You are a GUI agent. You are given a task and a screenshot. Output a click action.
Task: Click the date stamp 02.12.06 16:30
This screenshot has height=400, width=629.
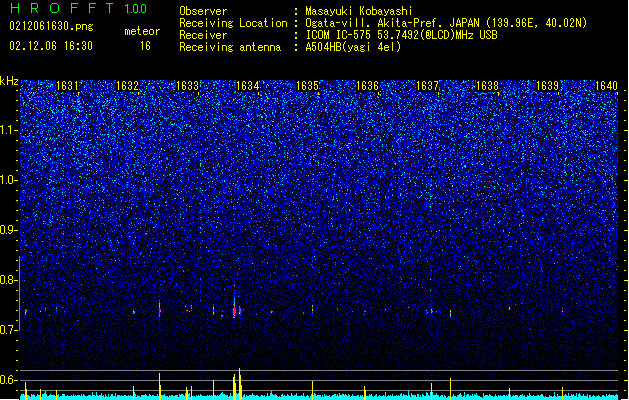point(51,46)
